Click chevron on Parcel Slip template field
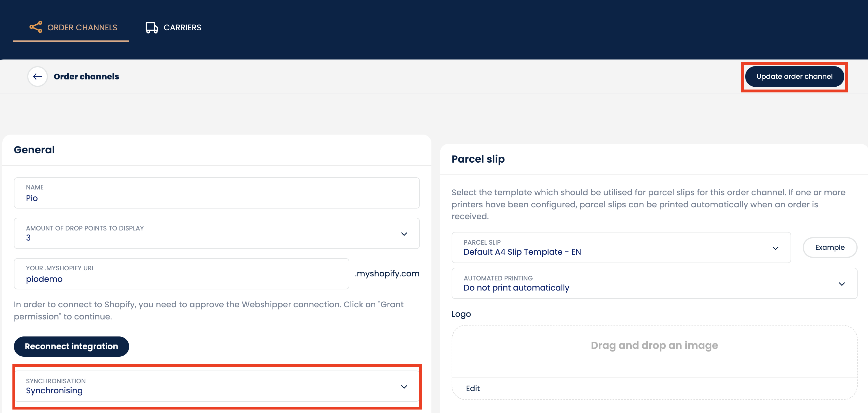The width and height of the screenshot is (868, 413). (775, 248)
